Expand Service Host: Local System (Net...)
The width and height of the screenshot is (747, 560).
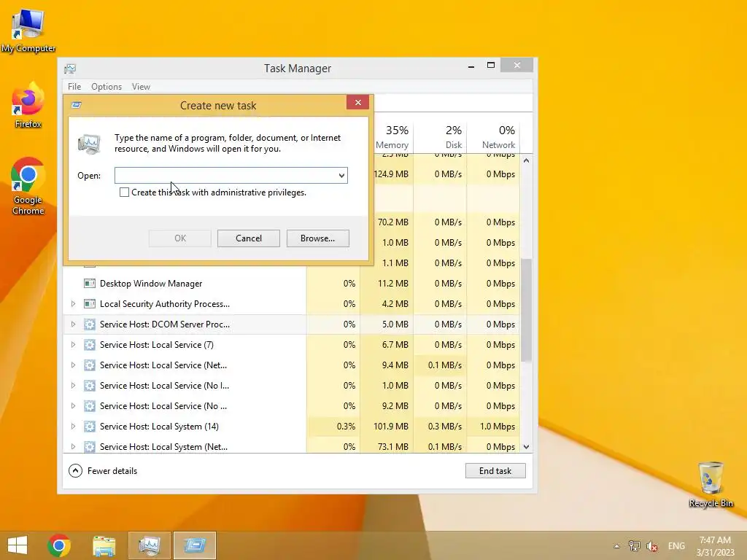73,447
